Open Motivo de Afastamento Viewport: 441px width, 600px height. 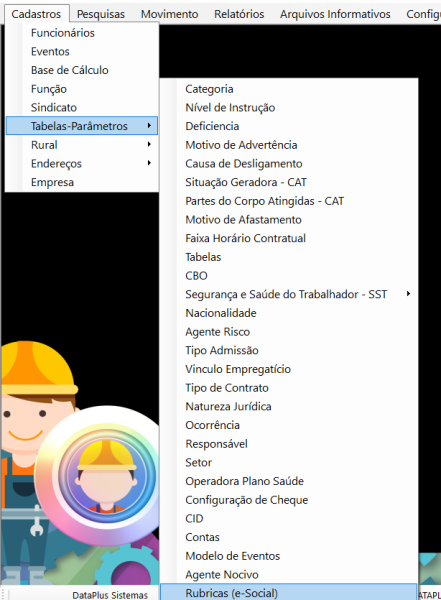pos(289,220)
